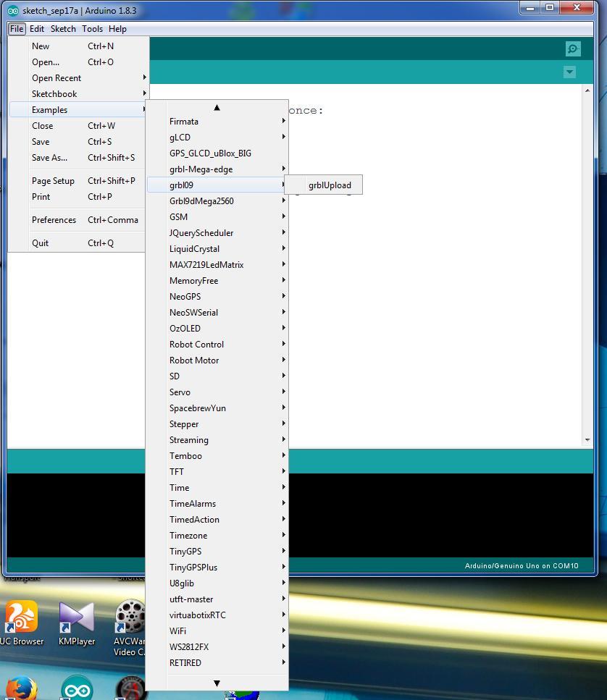Expand the TinyGPSPlus examples
Image resolution: width=607 pixels, height=700 pixels.
pos(217,568)
